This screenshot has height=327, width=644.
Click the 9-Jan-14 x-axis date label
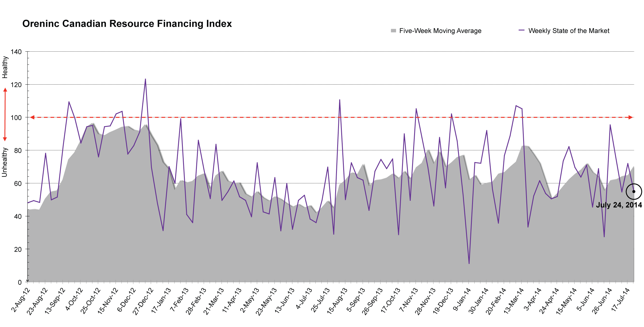pyautogui.click(x=462, y=299)
